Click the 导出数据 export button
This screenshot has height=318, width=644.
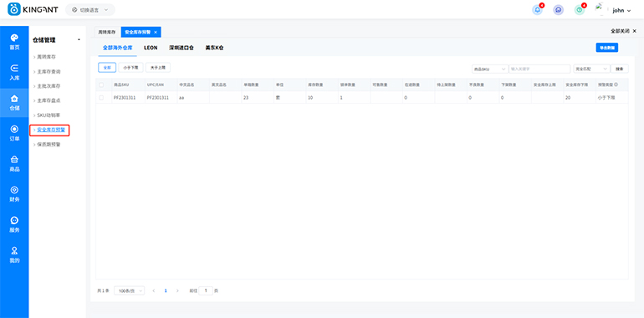coord(606,48)
